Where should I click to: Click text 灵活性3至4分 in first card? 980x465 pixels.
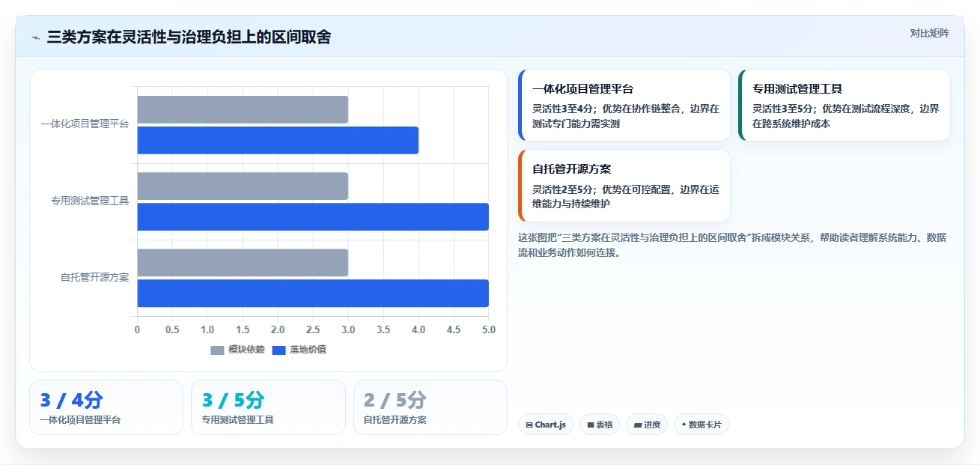pos(562,109)
